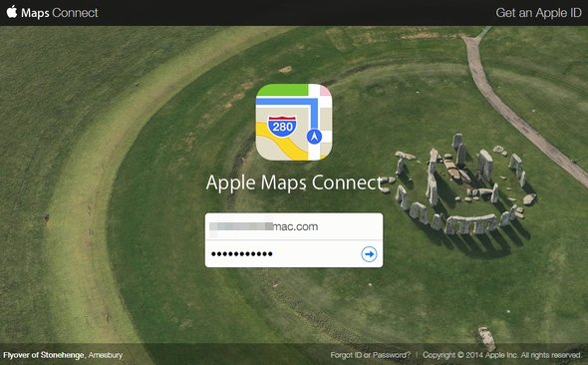Follow the Get an Apple ID link

coord(538,13)
